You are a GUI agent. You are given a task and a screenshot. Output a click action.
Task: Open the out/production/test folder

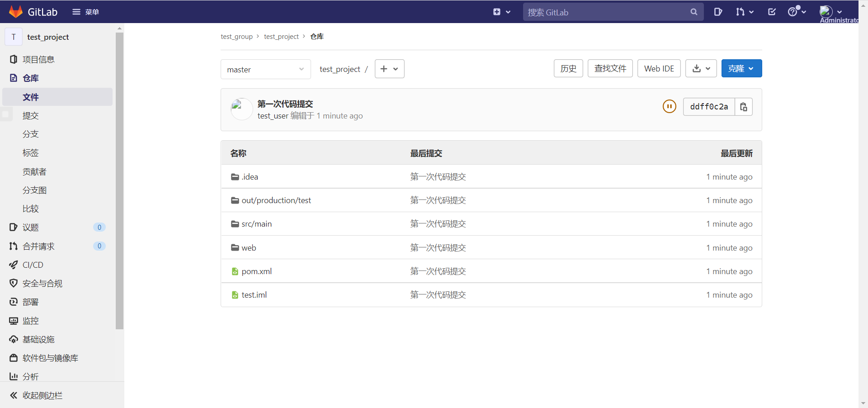276,200
